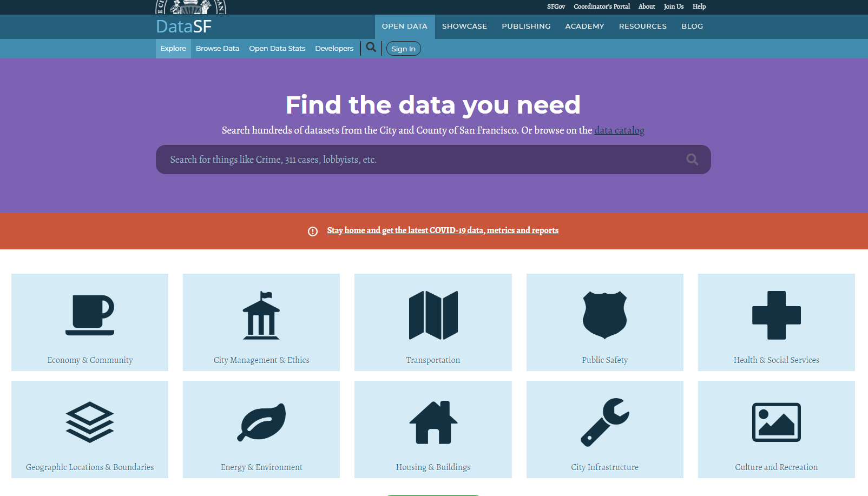868x496 pixels.
Task: Go to the Open Data Stats tab
Action: [x=277, y=49]
